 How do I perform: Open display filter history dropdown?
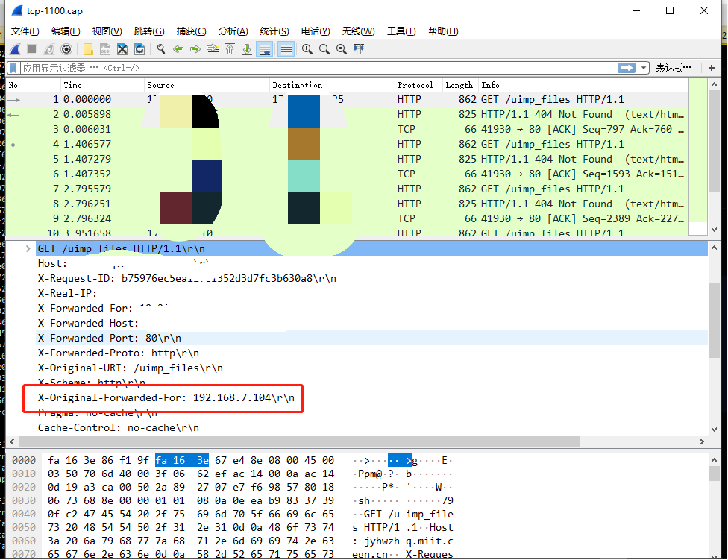click(x=644, y=68)
